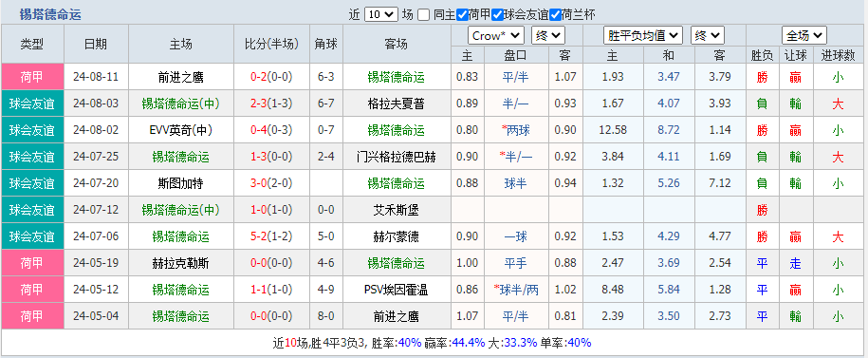Click the 球会友谊 tag for 24-07-20
The height and width of the screenshot is (358, 868).
tap(32, 183)
